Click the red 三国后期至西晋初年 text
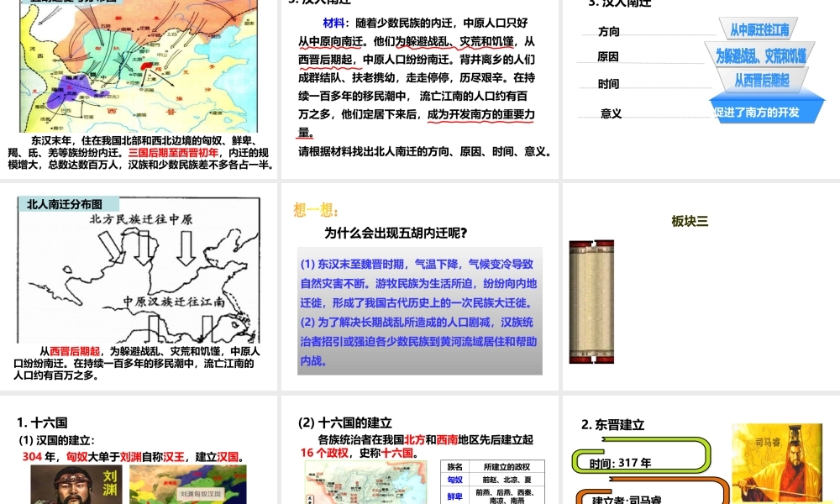Screen dimensions: 840x504 tap(173, 153)
